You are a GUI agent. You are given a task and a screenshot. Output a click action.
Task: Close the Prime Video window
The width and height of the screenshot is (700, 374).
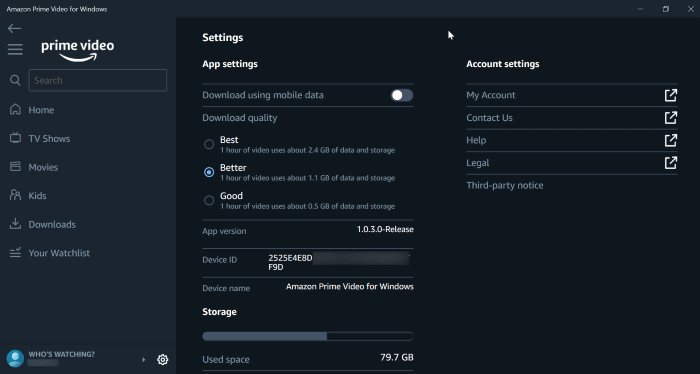690,9
